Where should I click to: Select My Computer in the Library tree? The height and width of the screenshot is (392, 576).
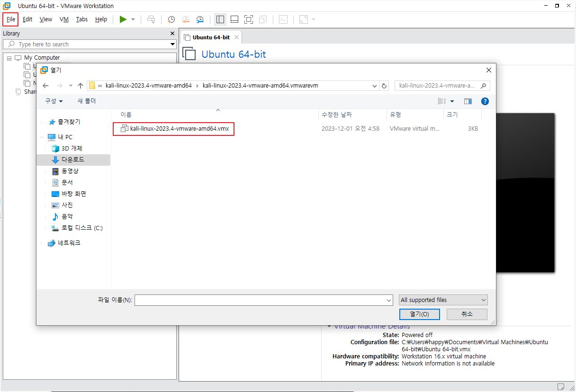[42, 58]
